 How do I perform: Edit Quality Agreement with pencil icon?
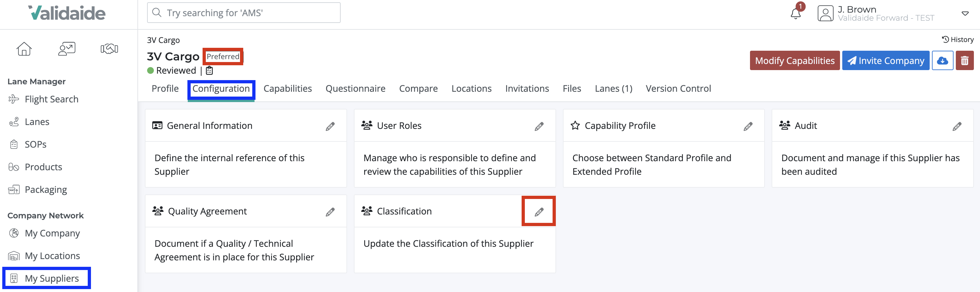tap(330, 212)
